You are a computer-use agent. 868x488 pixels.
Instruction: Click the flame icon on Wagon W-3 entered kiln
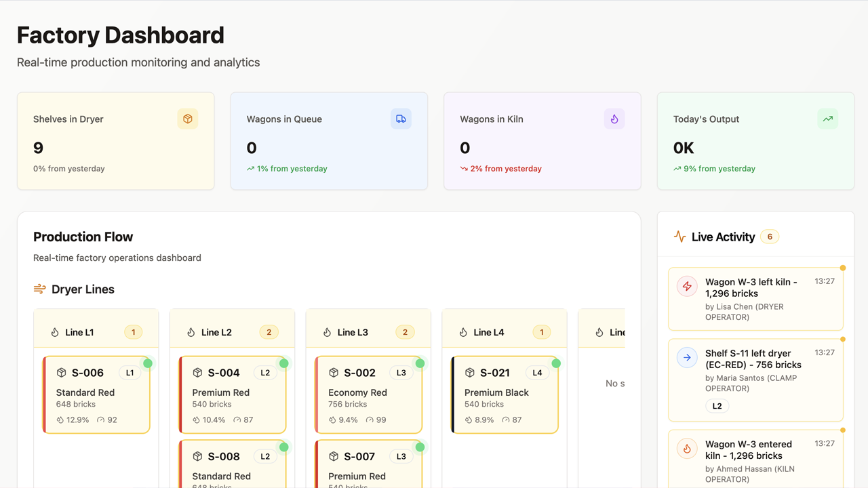687,449
